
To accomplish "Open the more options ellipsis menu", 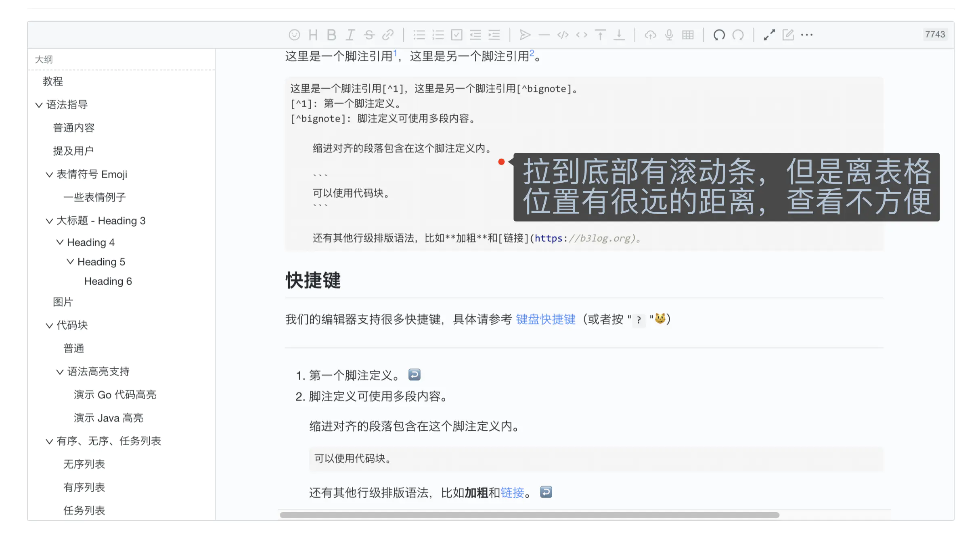I will coord(807,35).
